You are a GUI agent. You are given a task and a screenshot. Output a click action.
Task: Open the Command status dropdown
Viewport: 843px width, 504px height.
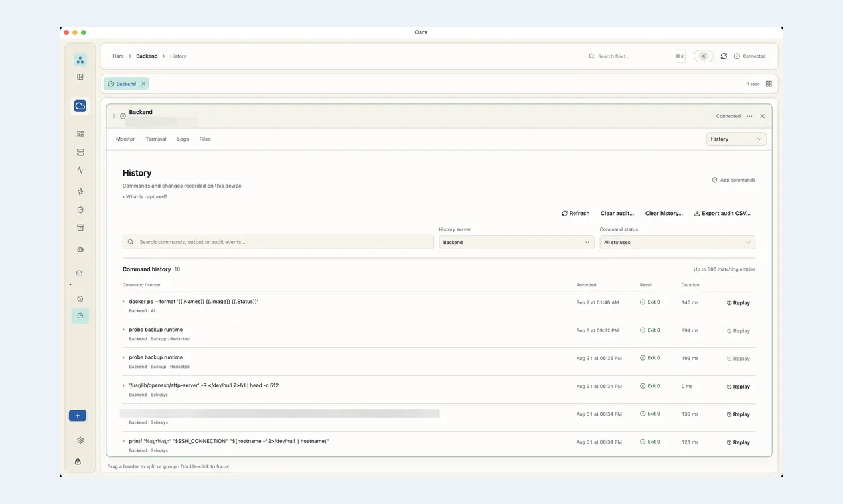coord(678,242)
